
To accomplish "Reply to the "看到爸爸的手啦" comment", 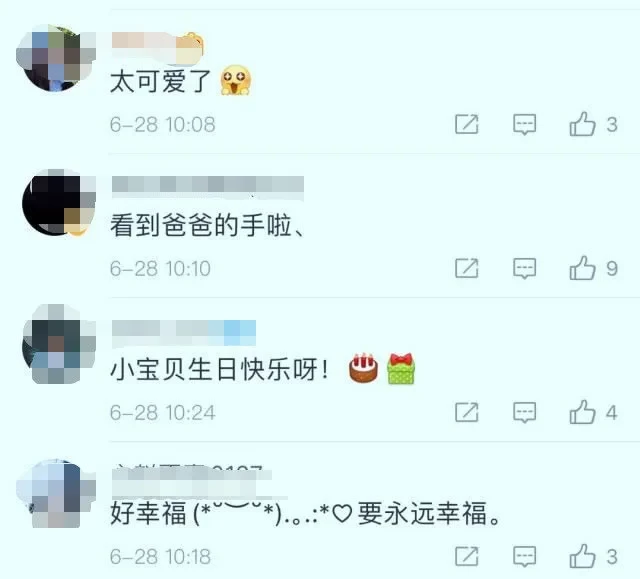I will click(x=524, y=268).
